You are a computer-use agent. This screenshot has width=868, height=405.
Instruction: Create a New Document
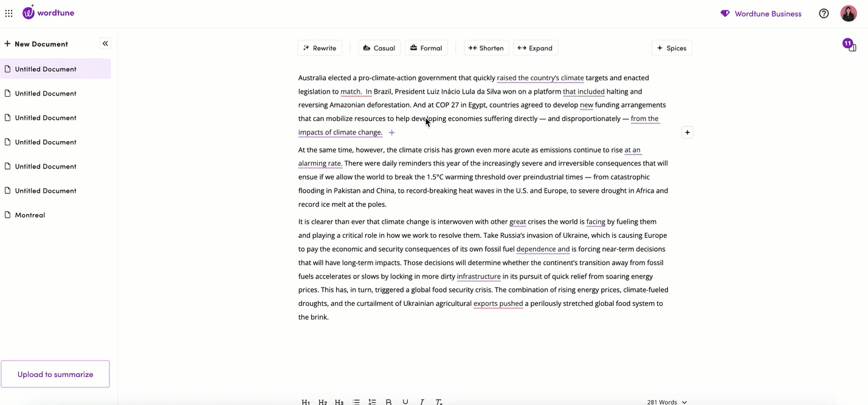point(36,44)
